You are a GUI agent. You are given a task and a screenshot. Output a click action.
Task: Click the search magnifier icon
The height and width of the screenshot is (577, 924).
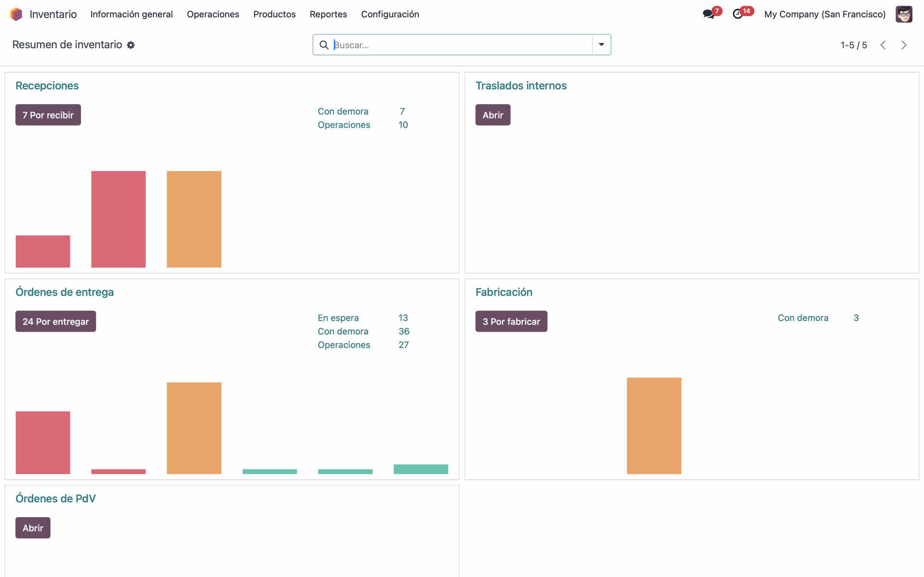pyautogui.click(x=324, y=45)
